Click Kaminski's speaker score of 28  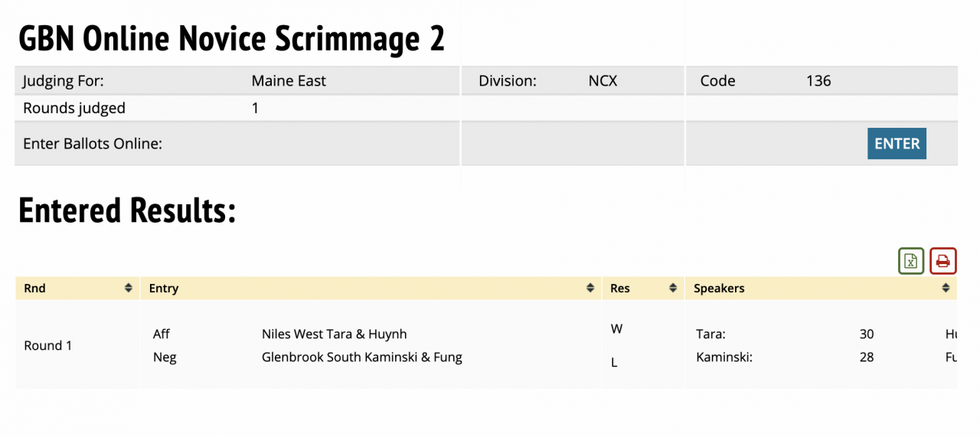click(866, 357)
